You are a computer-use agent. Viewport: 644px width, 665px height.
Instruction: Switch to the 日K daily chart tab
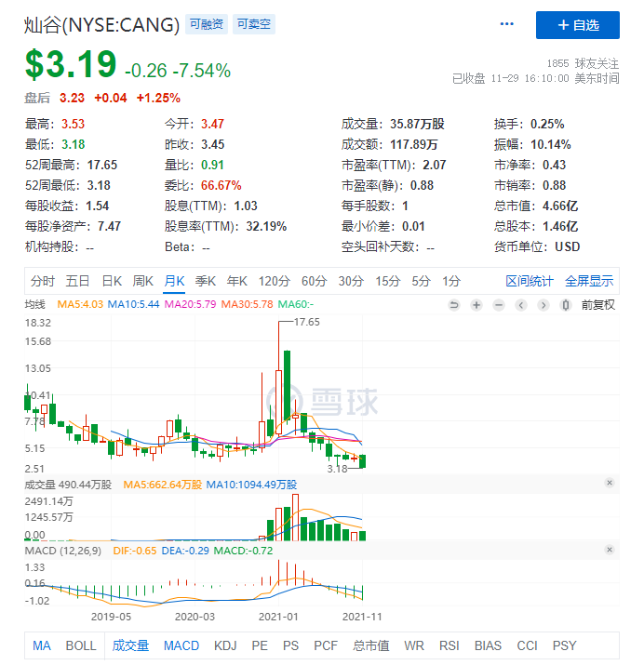tap(112, 281)
